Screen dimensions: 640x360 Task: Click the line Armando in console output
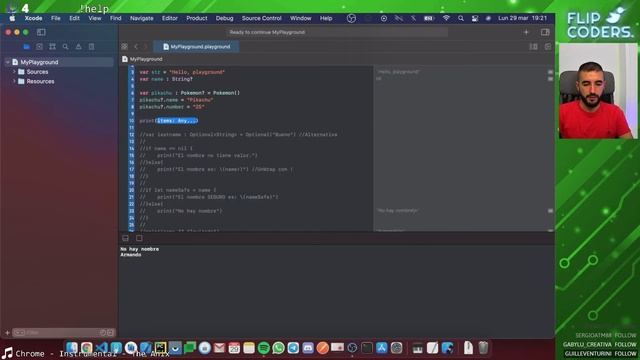[131, 255]
